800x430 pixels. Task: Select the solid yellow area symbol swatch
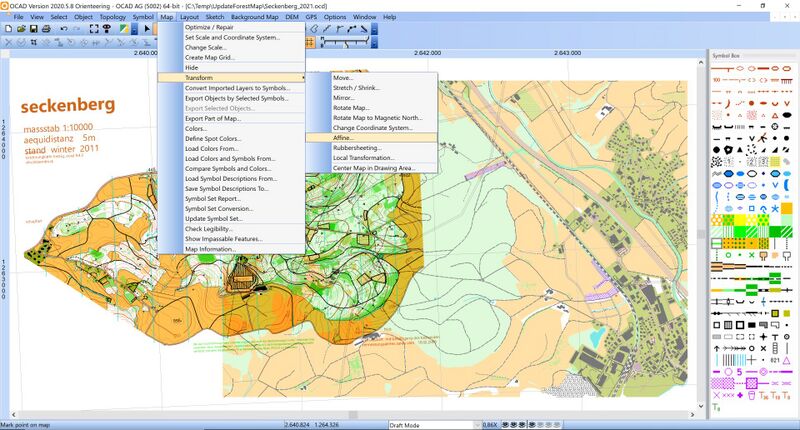point(740,219)
